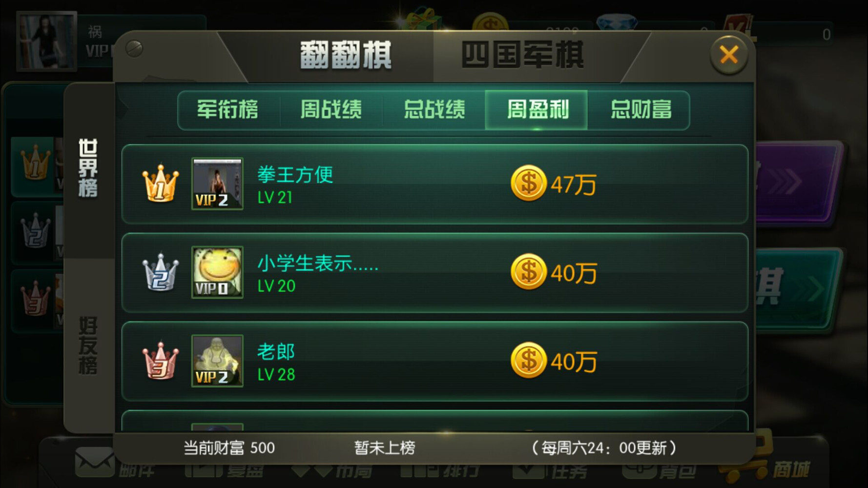Image resolution: width=868 pixels, height=488 pixels.
Task: Click the bronze third-place crown icon
Action: [160, 361]
